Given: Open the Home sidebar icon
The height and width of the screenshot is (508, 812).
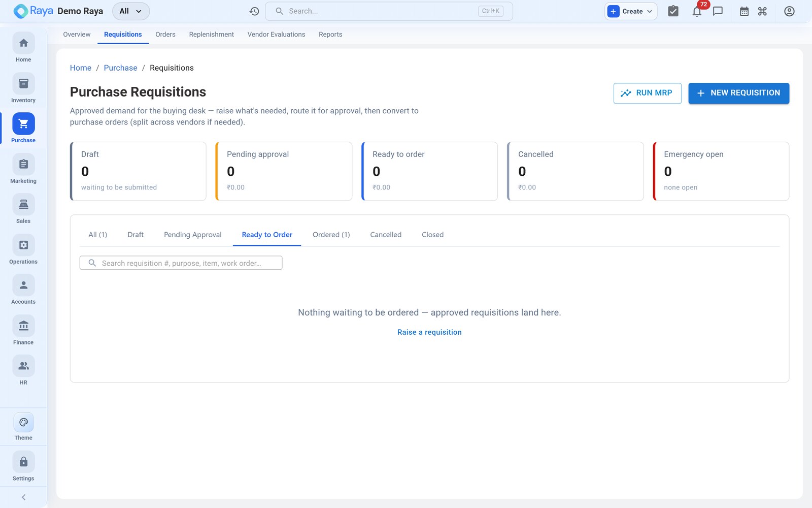Looking at the screenshot, I should (23, 43).
